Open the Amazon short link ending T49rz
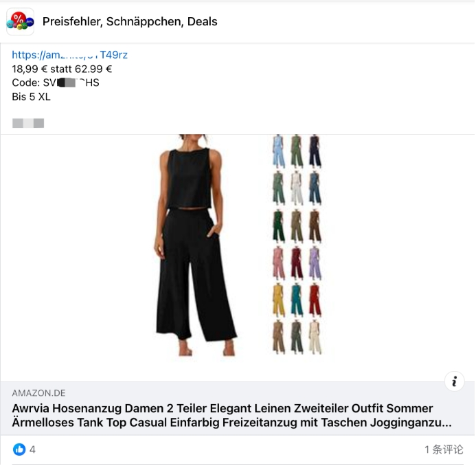The image size is (476, 466). pos(69,55)
